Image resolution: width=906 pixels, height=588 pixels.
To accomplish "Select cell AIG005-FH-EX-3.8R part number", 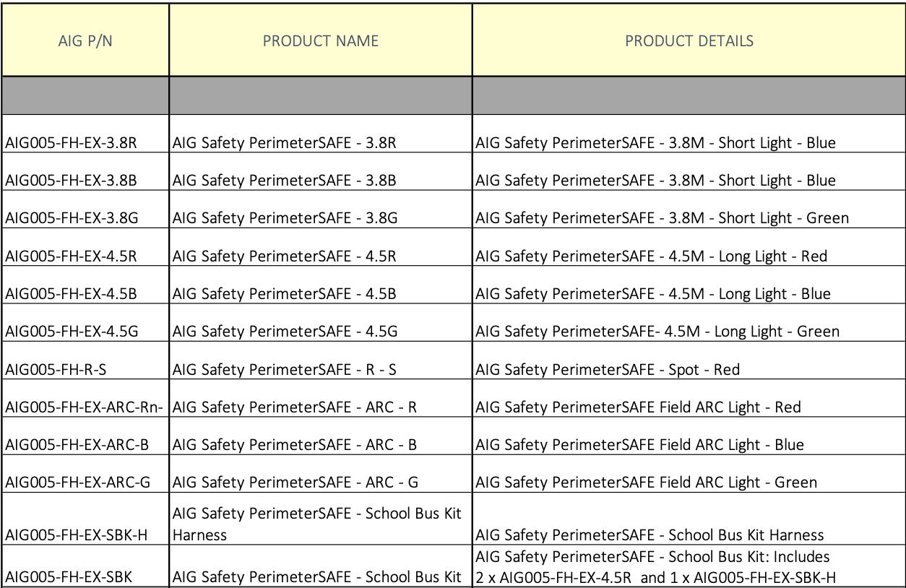I will point(72,142).
